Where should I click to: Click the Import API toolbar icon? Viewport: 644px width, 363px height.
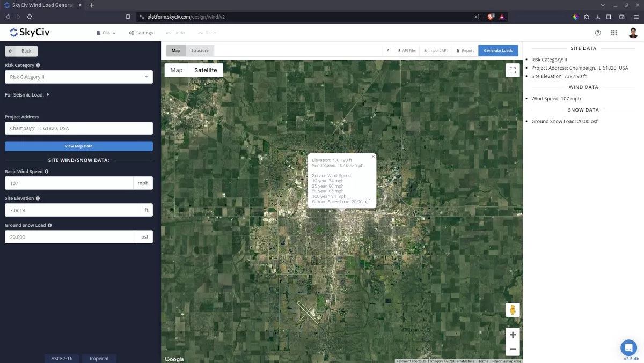pyautogui.click(x=435, y=50)
